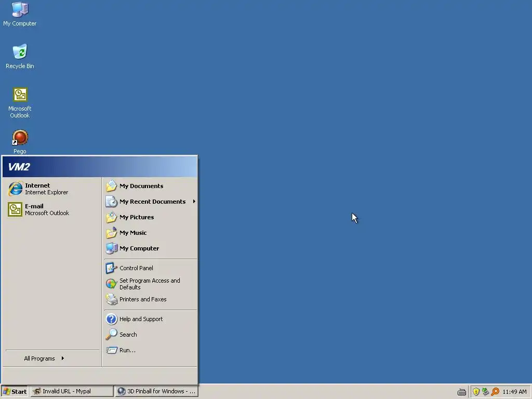Open Control Panel from the Start menu
Viewport: 532px width, 399px height.
150,268
